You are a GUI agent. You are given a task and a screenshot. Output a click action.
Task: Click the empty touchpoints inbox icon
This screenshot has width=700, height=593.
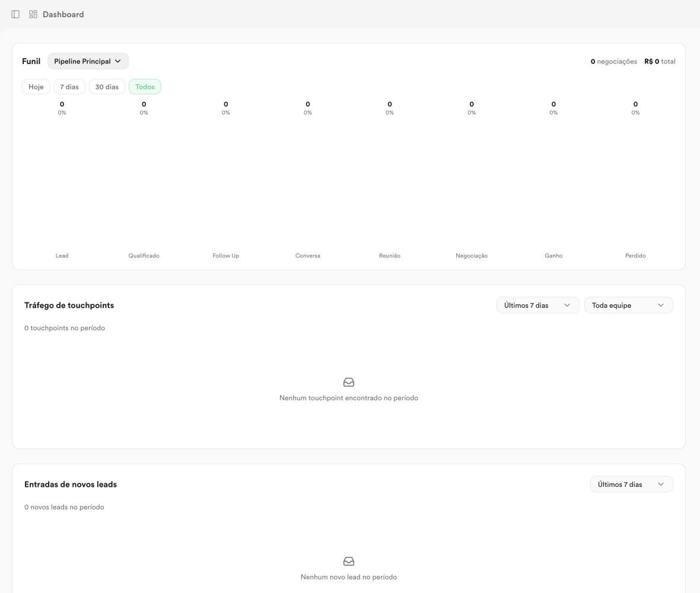click(x=349, y=382)
